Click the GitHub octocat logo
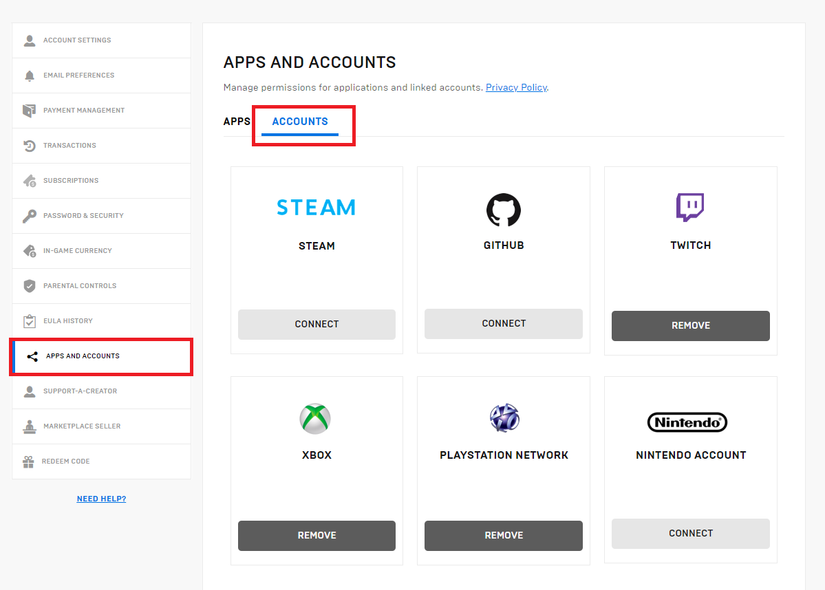 504,209
